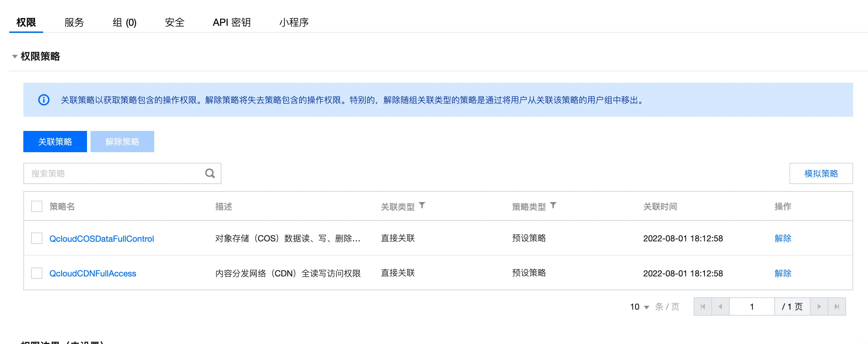Go to the first page arrow
The height and width of the screenshot is (344, 868).
(702, 306)
